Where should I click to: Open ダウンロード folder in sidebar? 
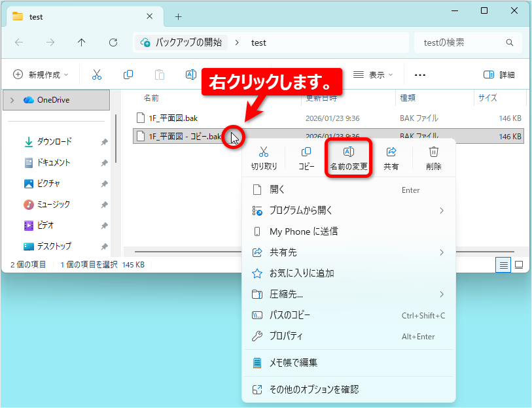click(x=54, y=141)
